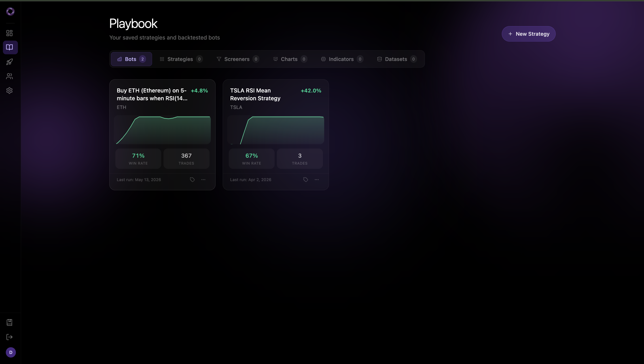Click the app logo in sidebar
Image resolution: width=644 pixels, height=364 pixels.
click(10, 11)
